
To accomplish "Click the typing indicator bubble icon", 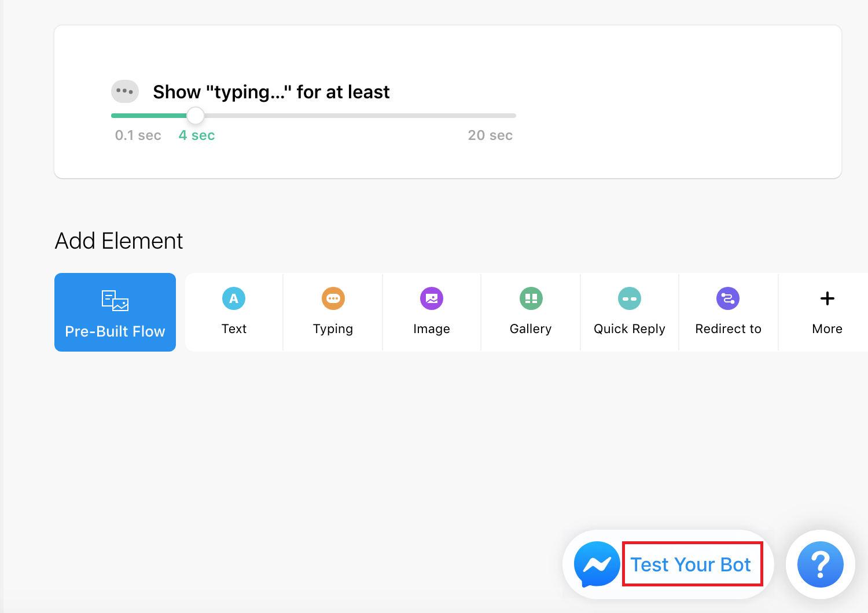I will tap(124, 91).
